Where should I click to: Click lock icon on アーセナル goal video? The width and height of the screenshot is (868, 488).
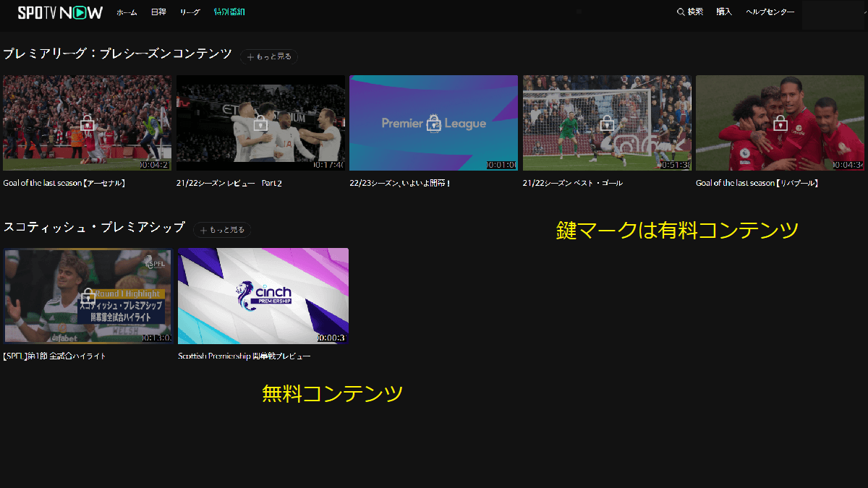pos(87,122)
